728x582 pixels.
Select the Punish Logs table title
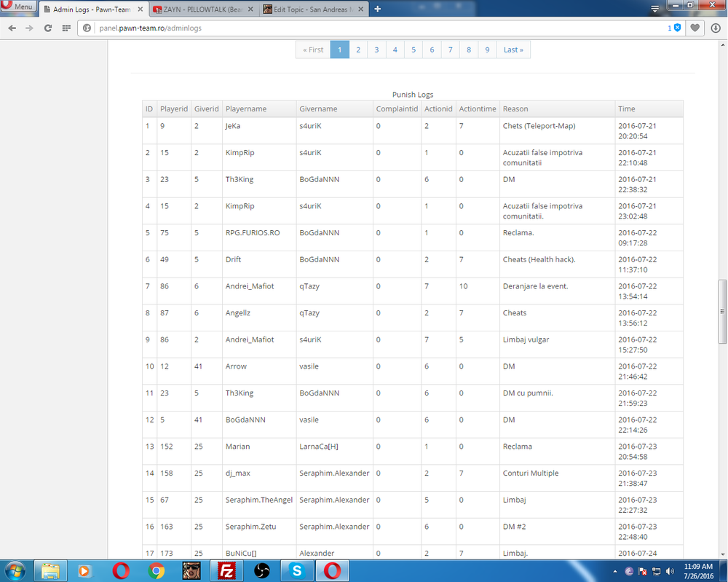coord(413,94)
